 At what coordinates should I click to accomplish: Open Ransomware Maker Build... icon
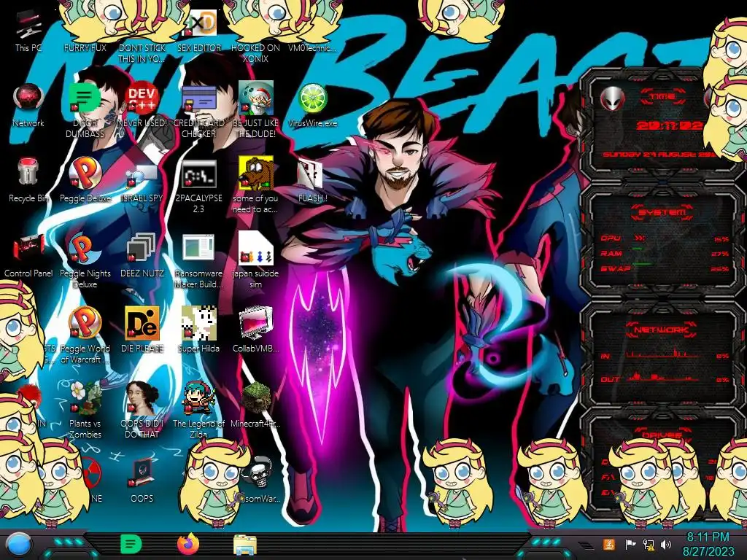click(199, 261)
